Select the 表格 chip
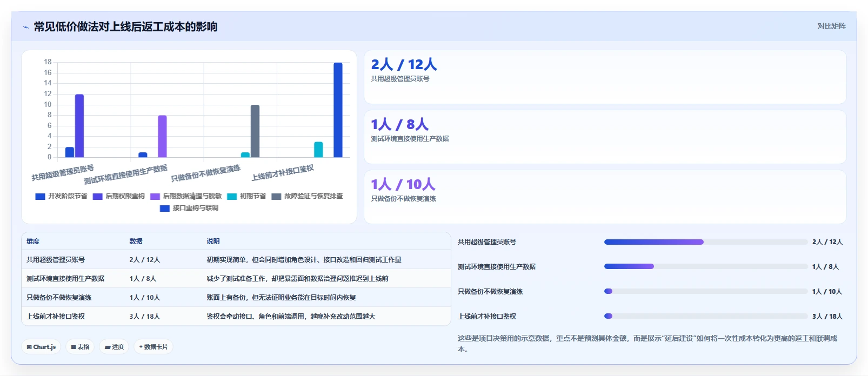This screenshot has width=868, height=376. (x=80, y=347)
